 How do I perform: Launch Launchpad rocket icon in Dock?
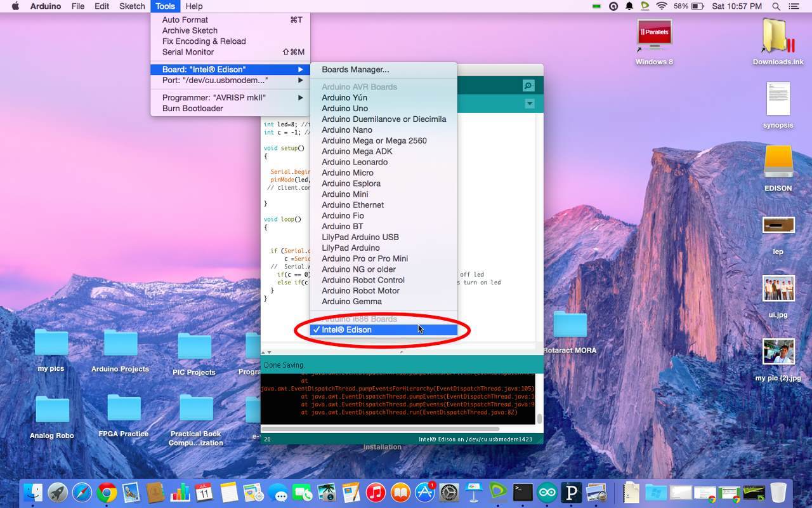coord(58,492)
